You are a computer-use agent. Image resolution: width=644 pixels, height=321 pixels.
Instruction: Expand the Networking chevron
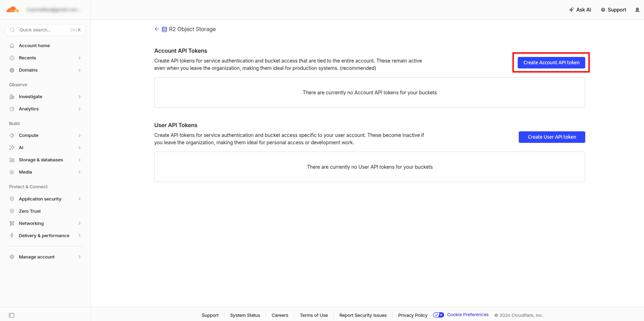[x=79, y=224]
